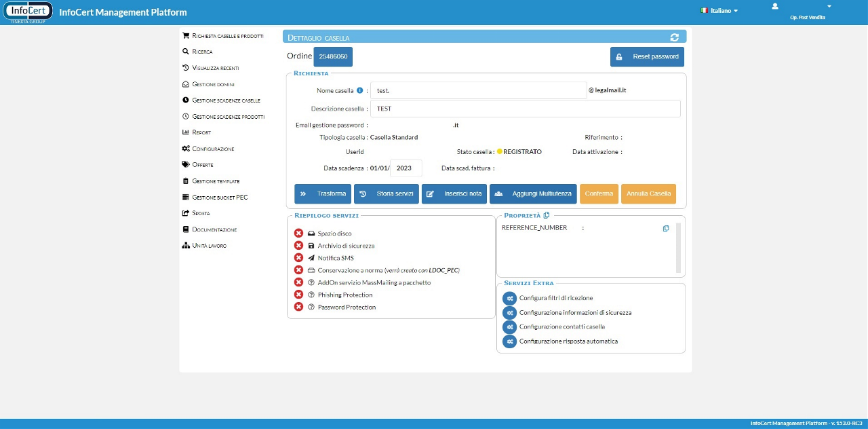868x429 pixels.
Task: Open Richiesta caselle e prodotti in sidebar
Action: (227, 35)
